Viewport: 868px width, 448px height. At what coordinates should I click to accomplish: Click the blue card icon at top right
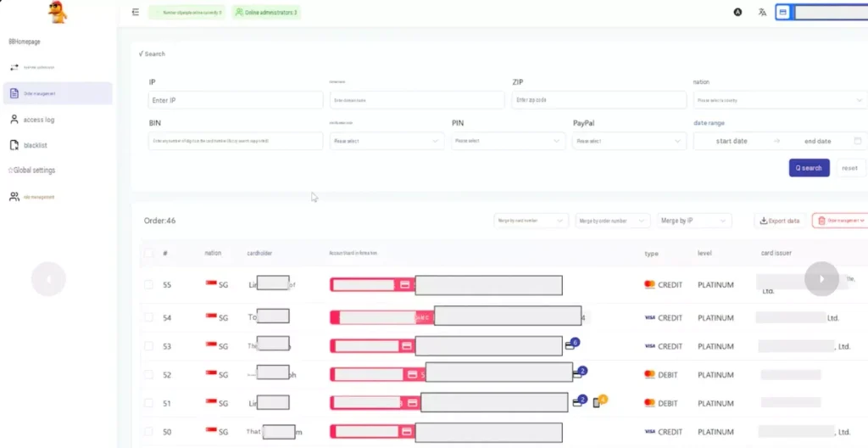point(782,12)
